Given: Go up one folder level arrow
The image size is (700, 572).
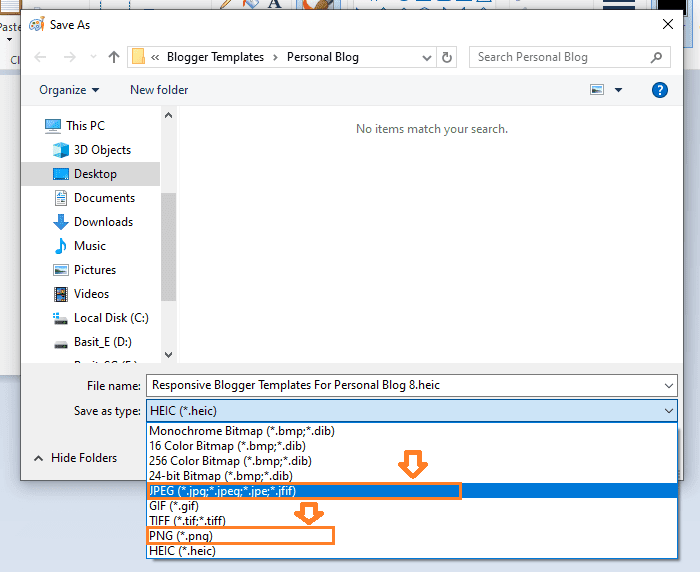Looking at the screenshot, I should (x=114, y=57).
